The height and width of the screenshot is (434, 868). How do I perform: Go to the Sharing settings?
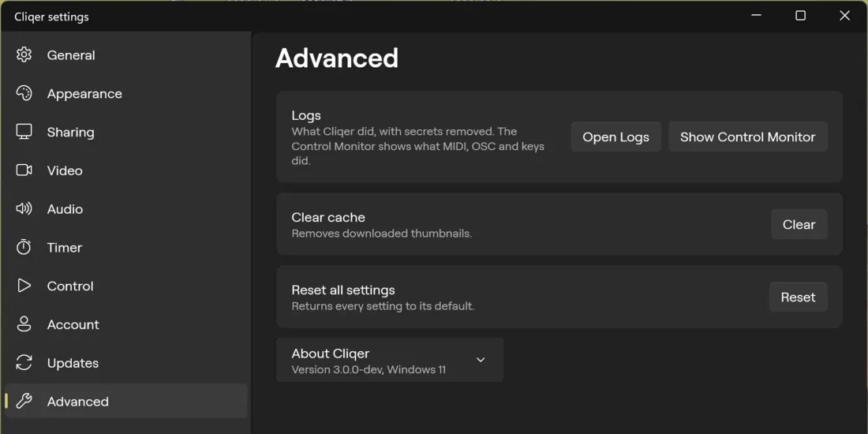tap(126, 132)
